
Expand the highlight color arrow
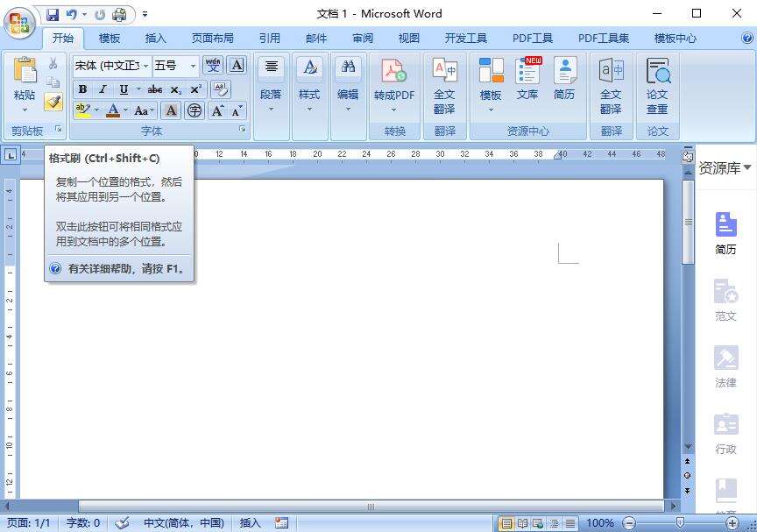97,110
